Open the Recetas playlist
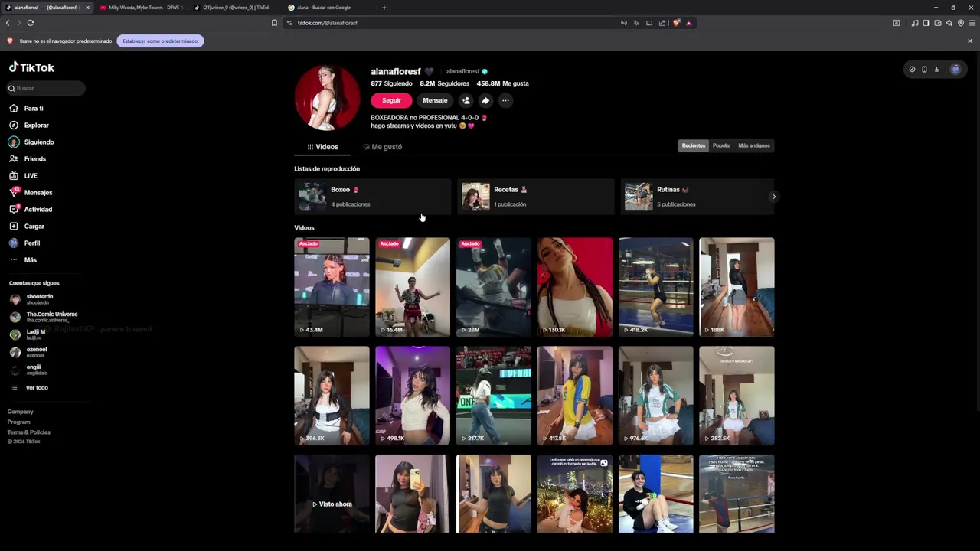The height and width of the screenshot is (551, 980). pos(536,197)
